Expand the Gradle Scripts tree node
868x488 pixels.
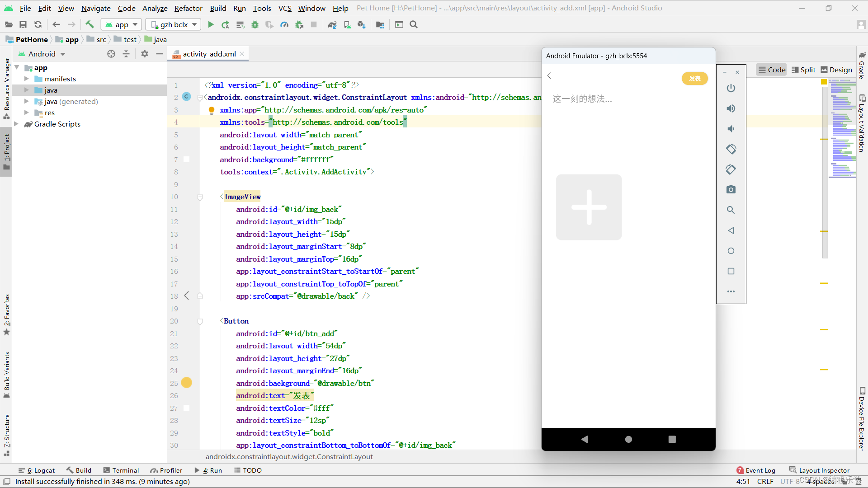16,124
